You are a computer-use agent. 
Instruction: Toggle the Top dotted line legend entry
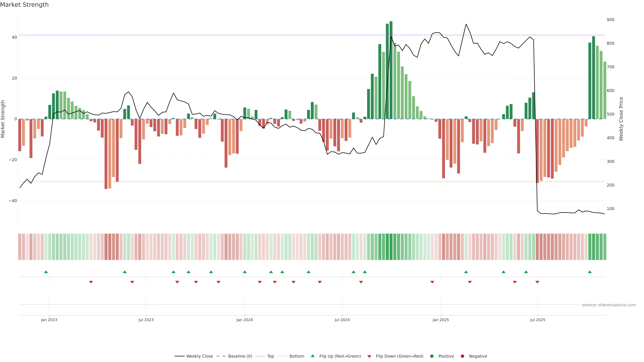[x=270, y=356]
